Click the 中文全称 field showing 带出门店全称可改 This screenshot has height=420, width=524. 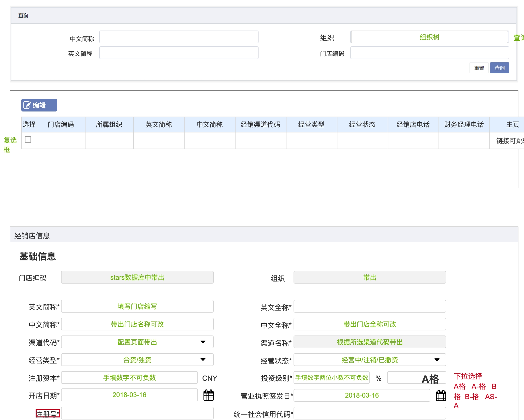(370, 324)
